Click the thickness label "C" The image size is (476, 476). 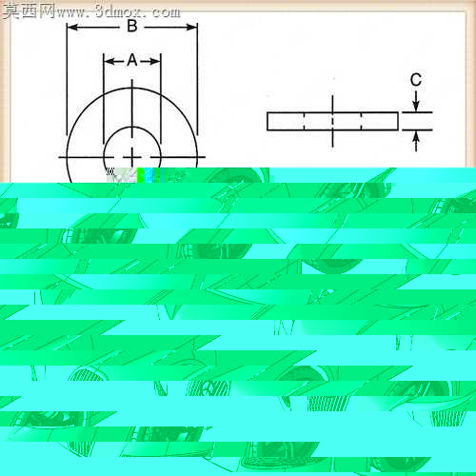(416, 80)
